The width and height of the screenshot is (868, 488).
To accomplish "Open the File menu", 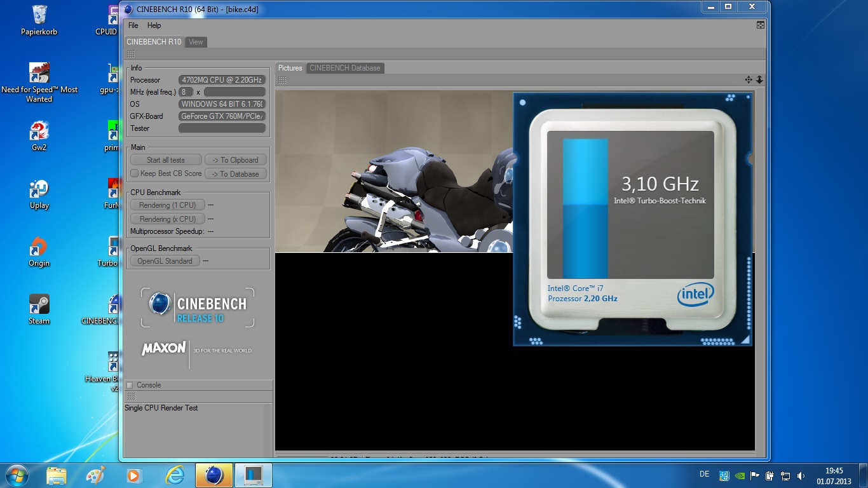I will click(x=133, y=25).
